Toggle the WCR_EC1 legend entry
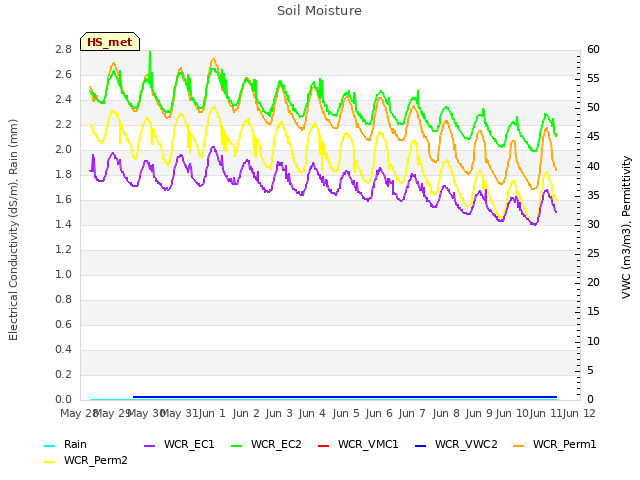 point(179,444)
